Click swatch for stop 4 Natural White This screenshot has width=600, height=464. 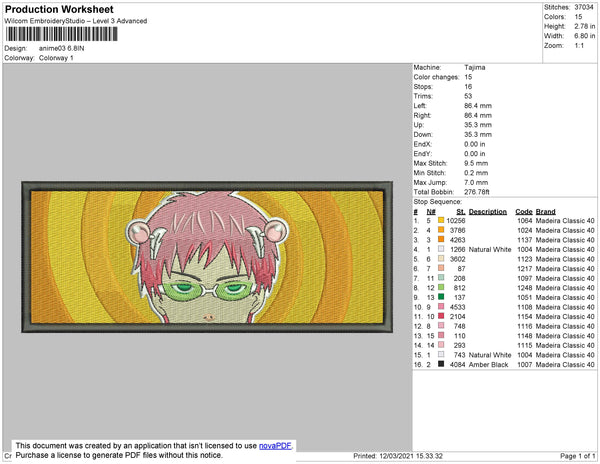[441, 249]
